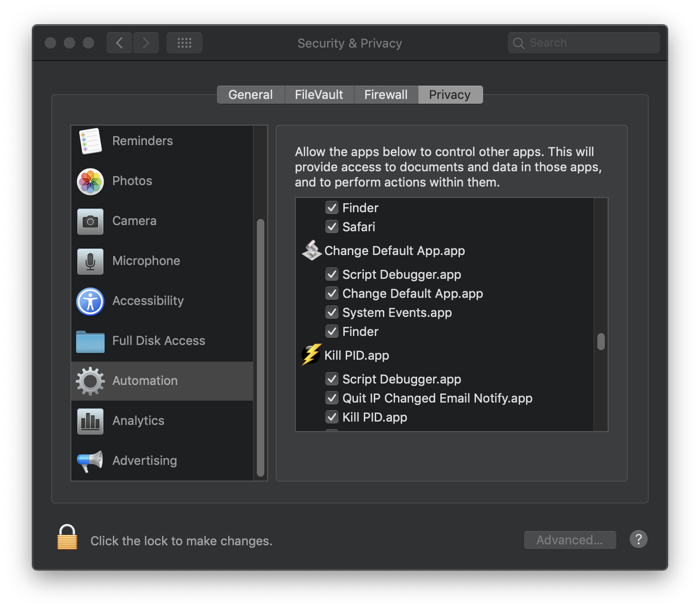The height and width of the screenshot is (610, 700).
Task: Select the Microphone icon
Action: (90, 261)
